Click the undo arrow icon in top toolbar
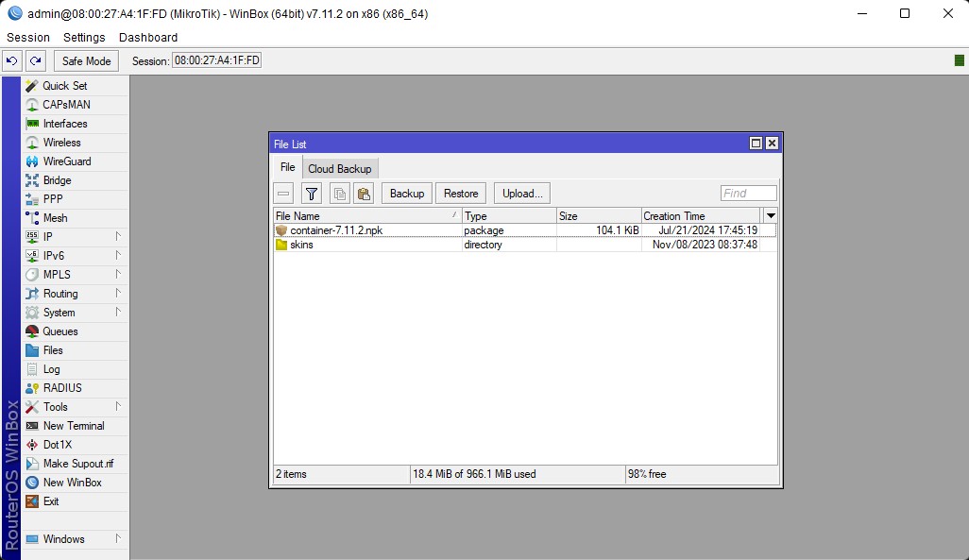This screenshot has height=560, width=969. (x=12, y=61)
